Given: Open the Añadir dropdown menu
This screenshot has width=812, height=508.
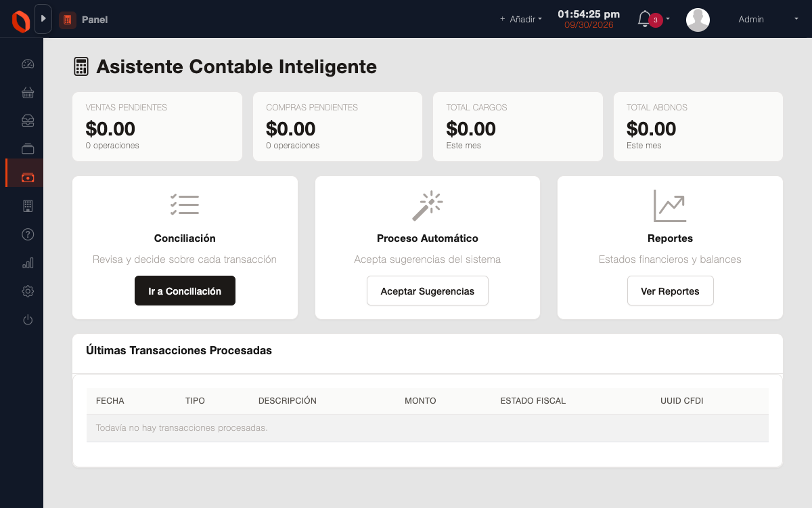Looking at the screenshot, I should 521,20.
